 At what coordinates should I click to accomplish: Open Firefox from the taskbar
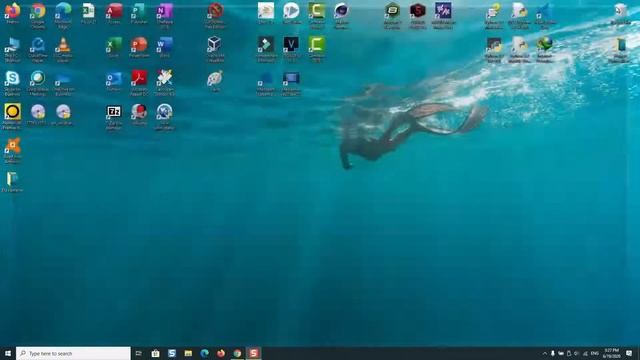click(221, 353)
